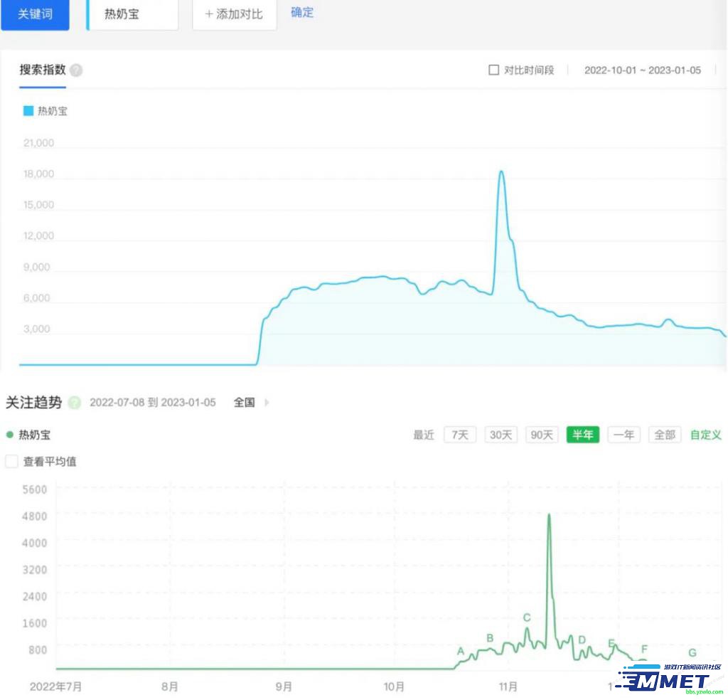This screenshot has height=700, width=728.
Task: Click the help icon beside 关注趋势
Action: (75, 403)
